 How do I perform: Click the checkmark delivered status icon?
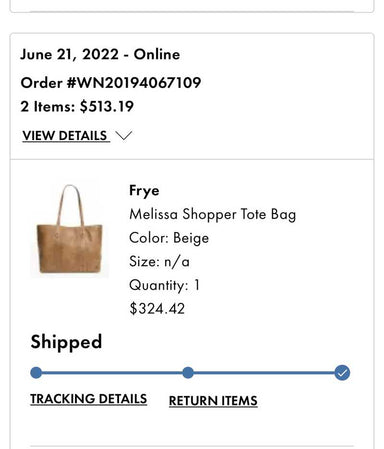pos(342,373)
